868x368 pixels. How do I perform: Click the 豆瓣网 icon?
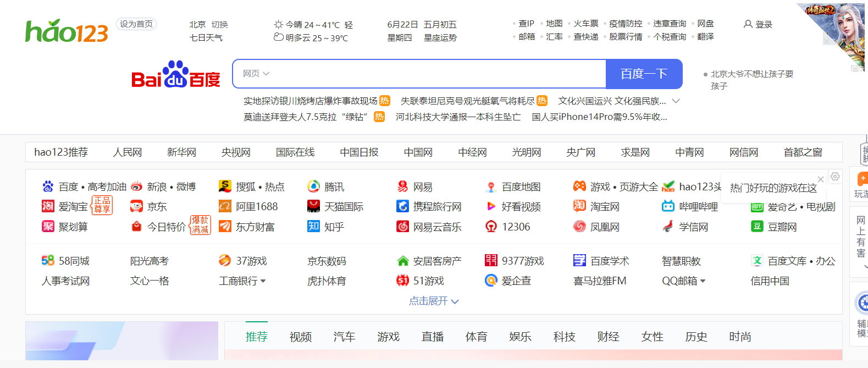tap(757, 226)
